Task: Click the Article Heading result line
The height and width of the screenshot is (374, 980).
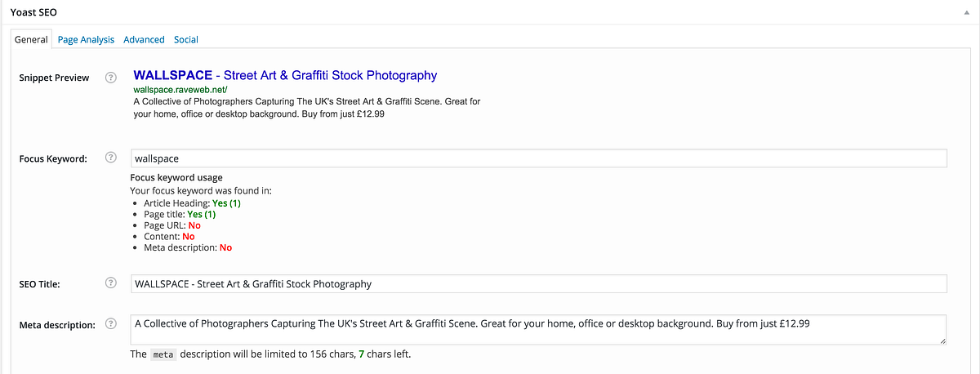Action: (x=192, y=203)
